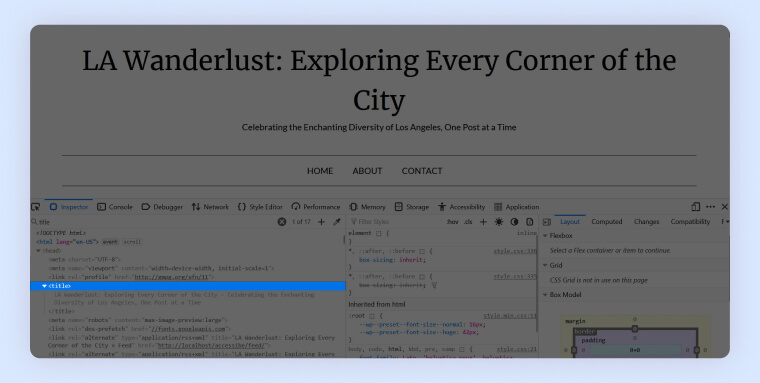Click the 'Inherited from html' header
The width and height of the screenshot is (760, 383).
(x=377, y=304)
